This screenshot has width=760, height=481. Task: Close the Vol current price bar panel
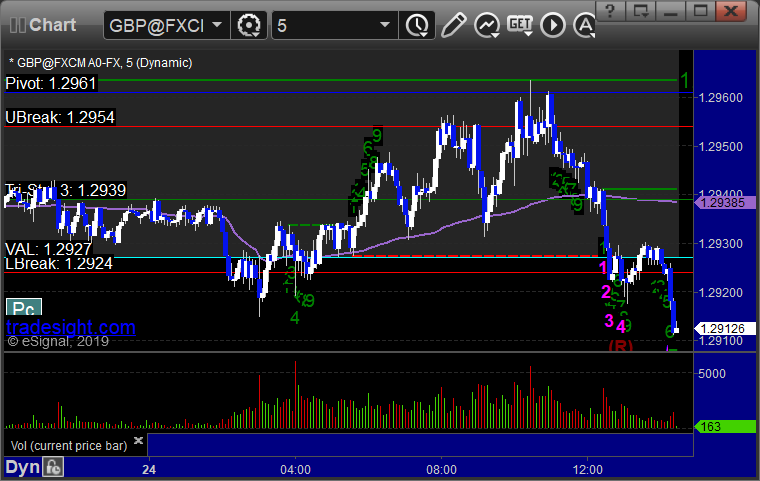click(x=139, y=441)
